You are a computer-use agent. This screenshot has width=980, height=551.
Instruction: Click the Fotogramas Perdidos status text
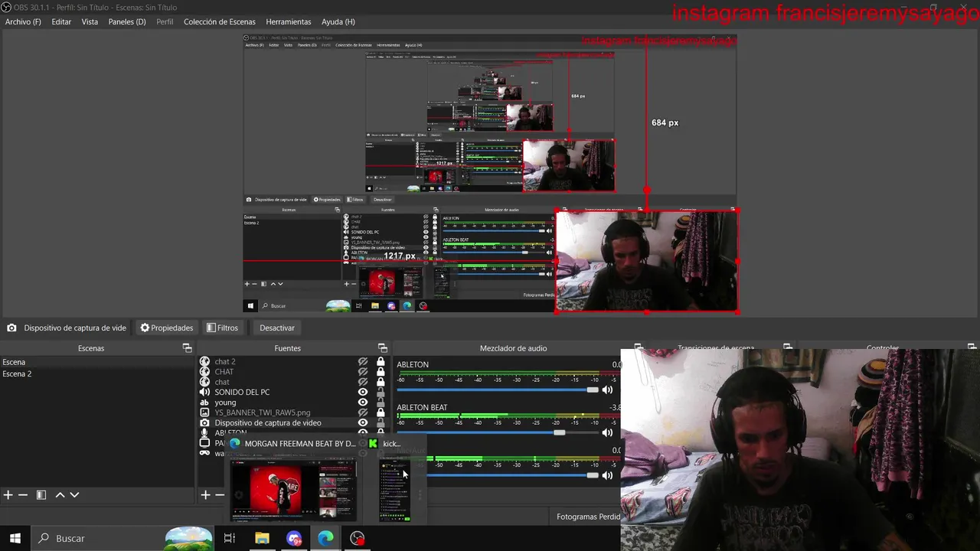pos(588,517)
